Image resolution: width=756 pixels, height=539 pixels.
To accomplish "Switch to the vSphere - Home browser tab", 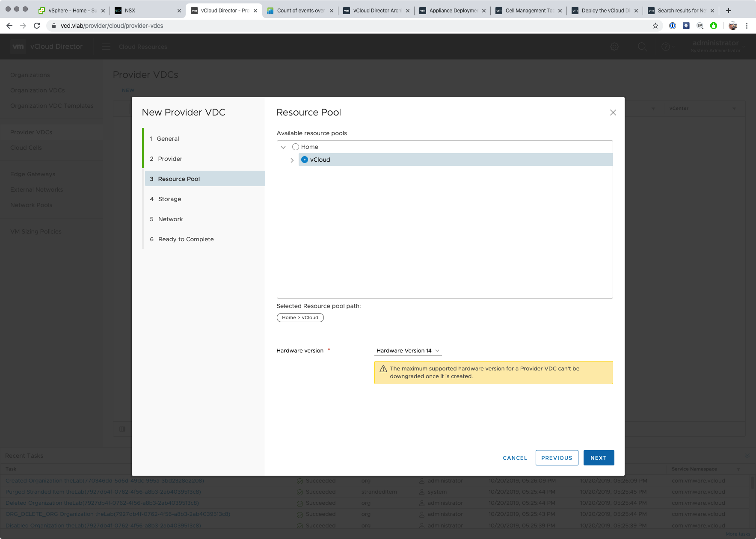I will pyautogui.click(x=71, y=11).
